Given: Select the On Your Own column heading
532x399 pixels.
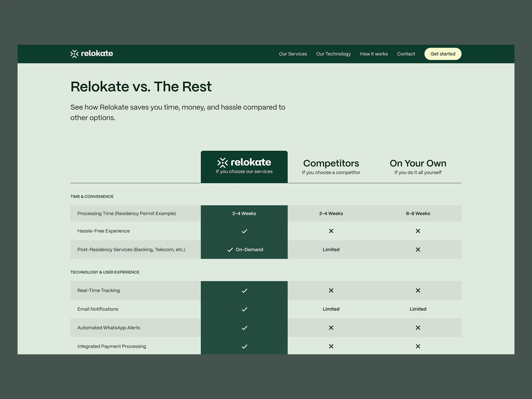Looking at the screenshot, I should click(418, 163).
